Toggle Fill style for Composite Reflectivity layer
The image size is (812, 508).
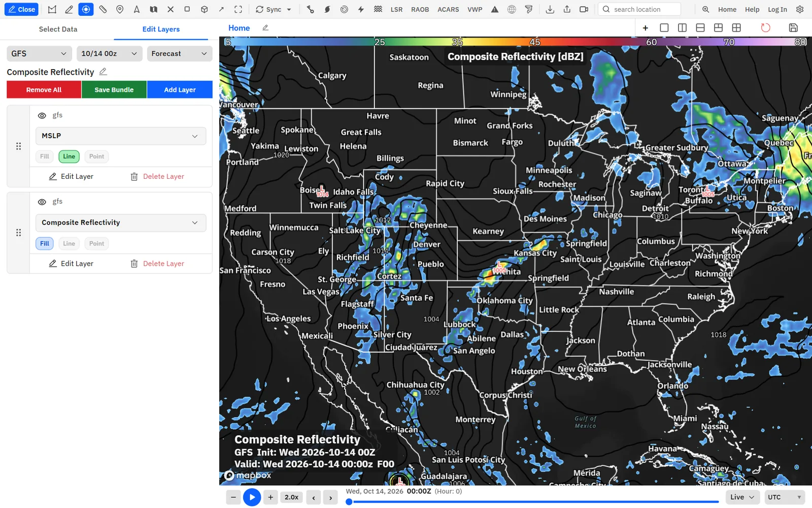click(45, 244)
